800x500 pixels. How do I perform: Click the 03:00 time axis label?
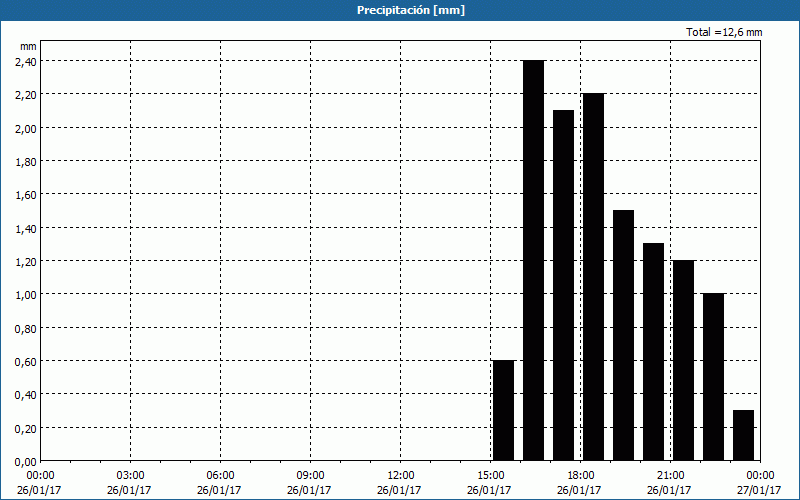pyautogui.click(x=131, y=476)
